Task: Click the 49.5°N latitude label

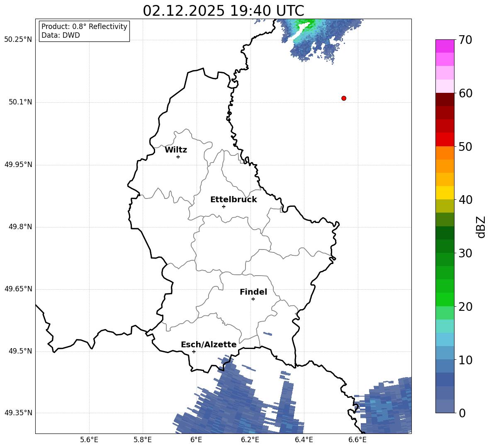Action: point(21,351)
